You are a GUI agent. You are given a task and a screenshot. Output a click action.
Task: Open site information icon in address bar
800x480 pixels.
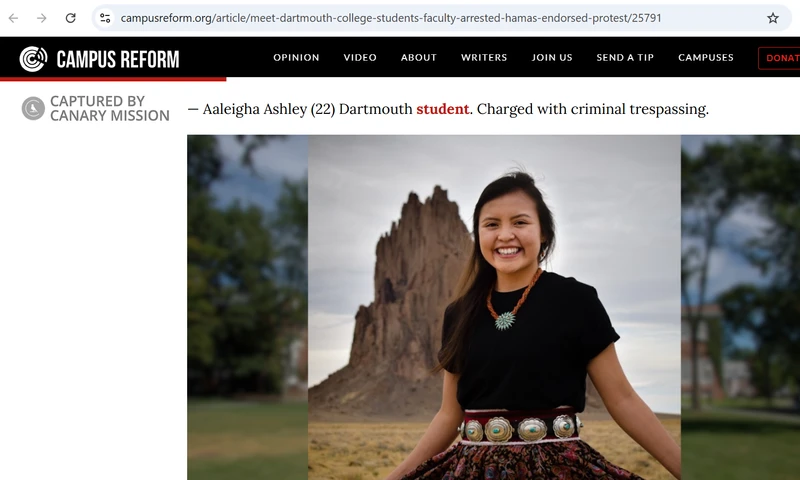tap(105, 18)
